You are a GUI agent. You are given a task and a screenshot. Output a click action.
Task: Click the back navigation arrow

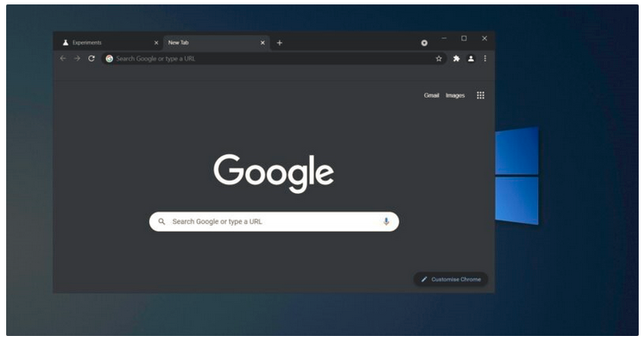tap(63, 59)
